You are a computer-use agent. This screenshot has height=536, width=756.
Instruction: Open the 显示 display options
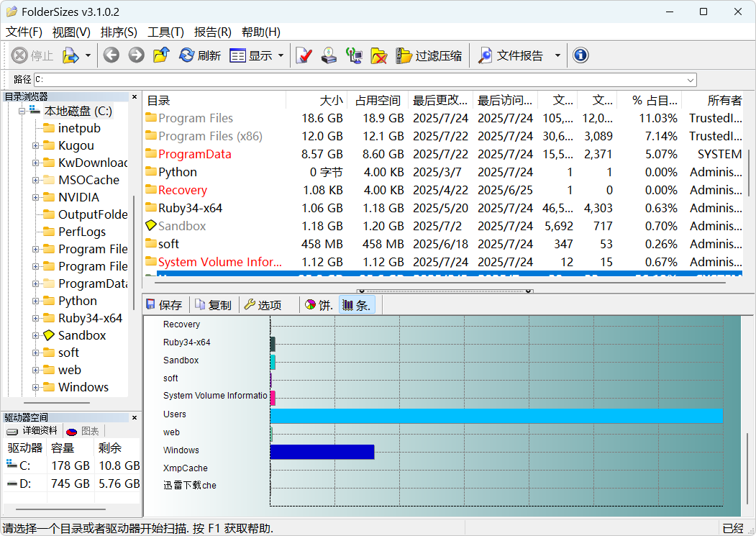click(251, 55)
